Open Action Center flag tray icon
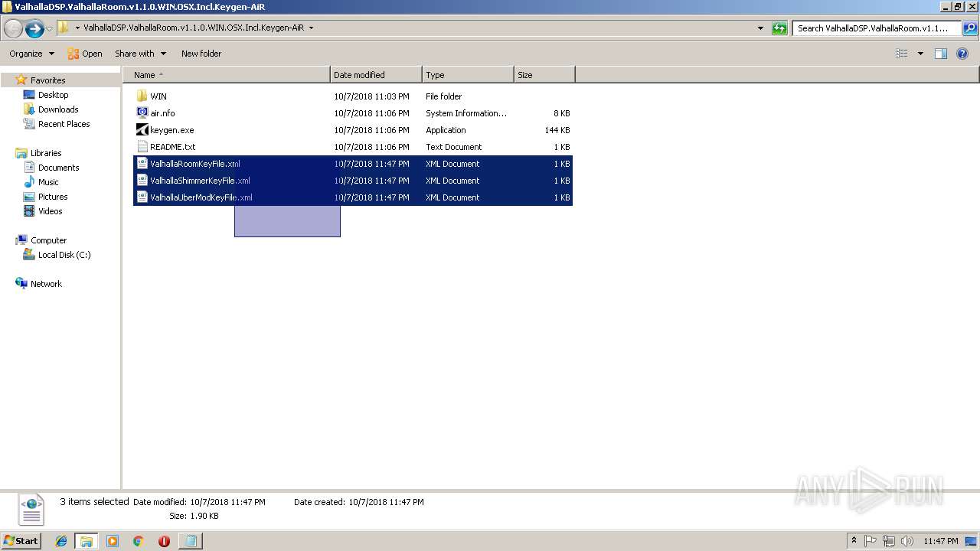This screenshot has height=551, width=980. [x=871, y=541]
